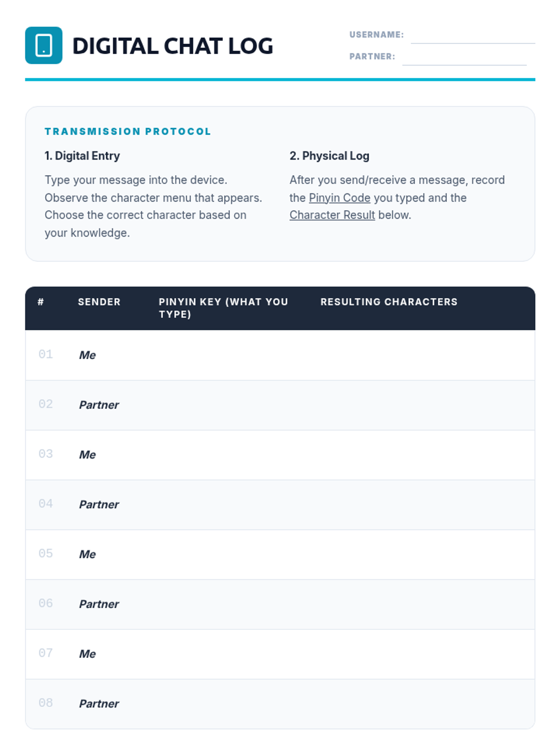Click the Partner name input line
Screen dimensions: 560x747
coord(464,58)
